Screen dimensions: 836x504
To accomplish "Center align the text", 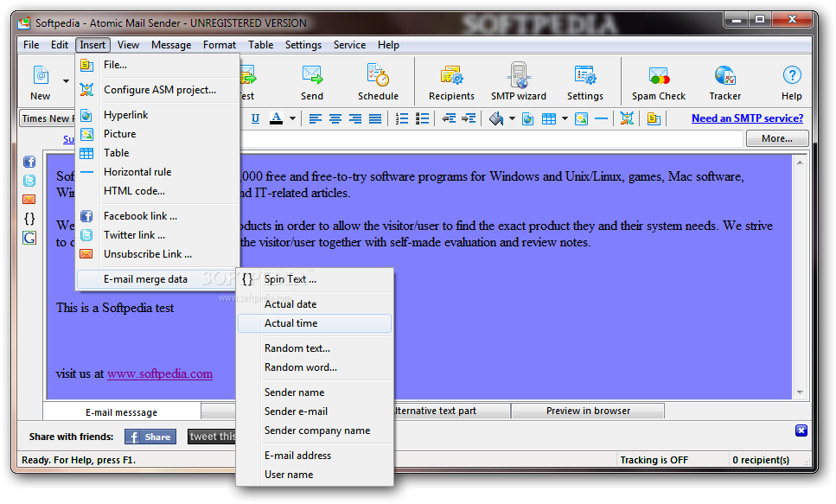I will [335, 118].
